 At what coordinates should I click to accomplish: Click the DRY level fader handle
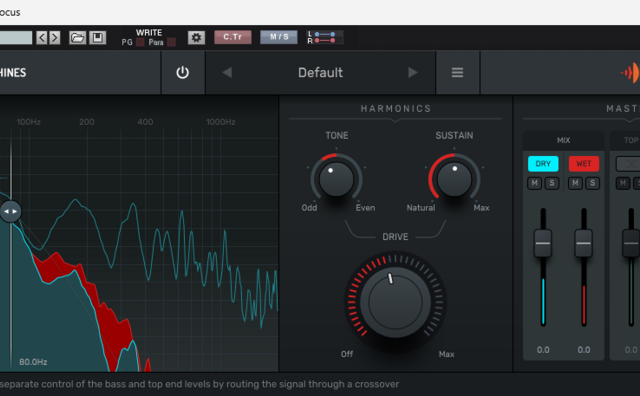point(543,243)
